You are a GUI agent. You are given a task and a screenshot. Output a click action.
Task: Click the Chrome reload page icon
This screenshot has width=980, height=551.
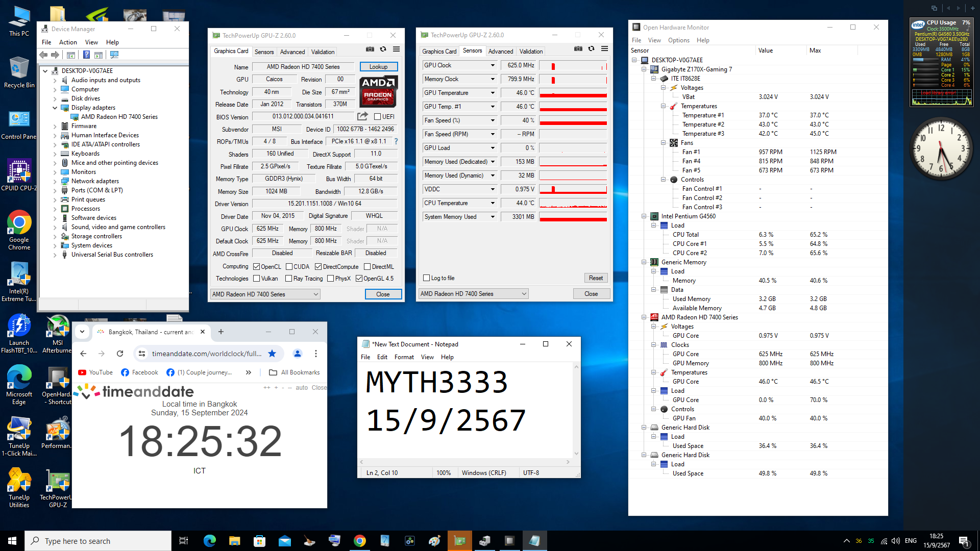click(x=120, y=354)
